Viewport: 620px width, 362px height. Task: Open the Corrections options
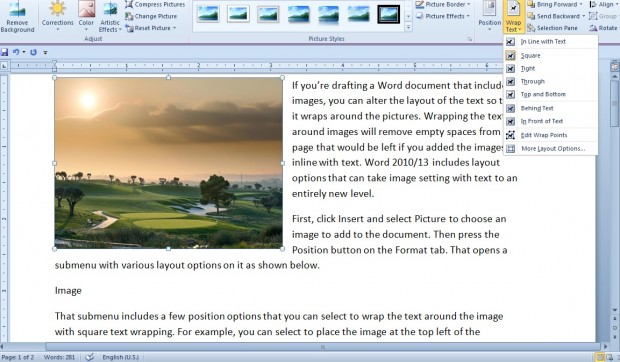(58, 17)
